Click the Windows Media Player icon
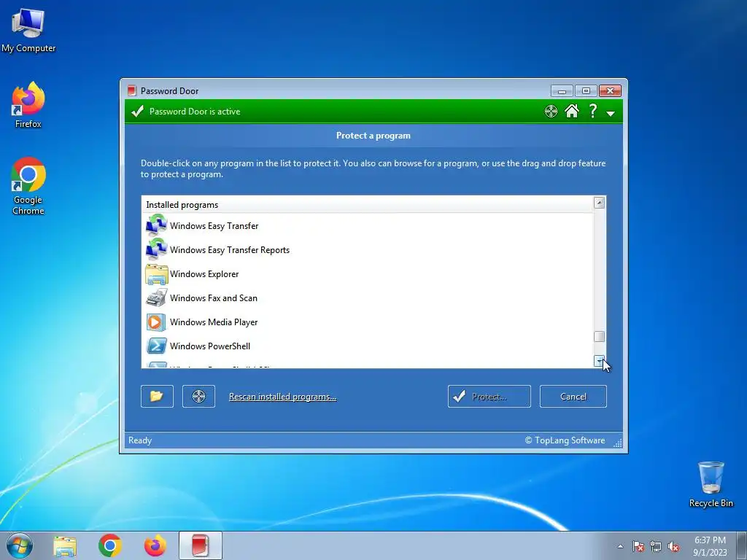The image size is (747, 560). click(x=156, y=322)
